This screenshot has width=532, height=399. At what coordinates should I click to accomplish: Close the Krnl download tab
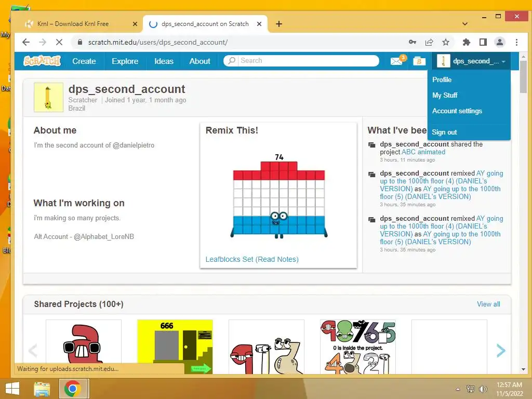(x=135, y=24)
